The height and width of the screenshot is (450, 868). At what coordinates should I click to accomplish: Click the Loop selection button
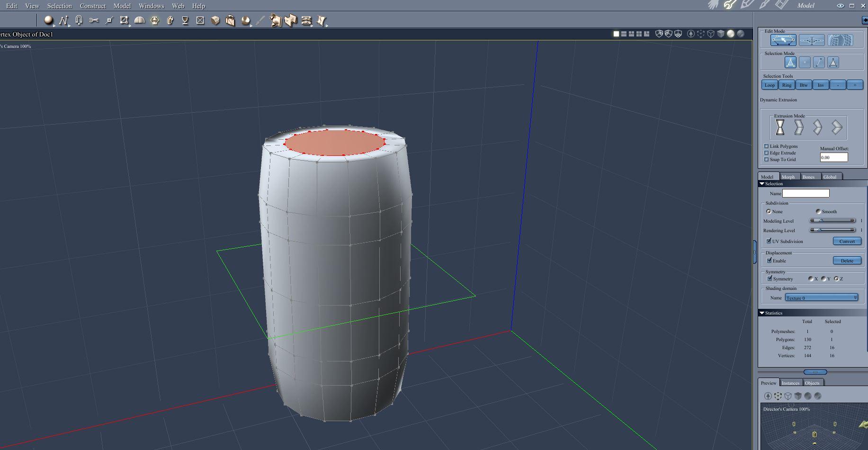(770, 85)
